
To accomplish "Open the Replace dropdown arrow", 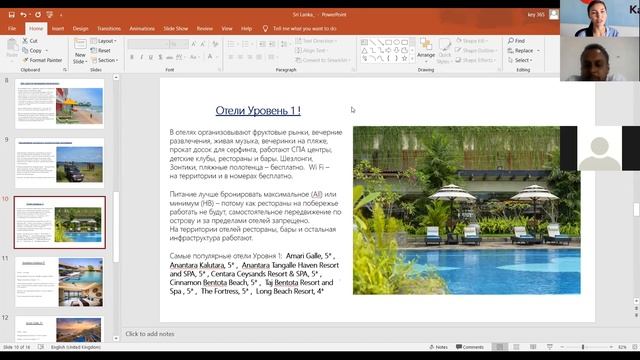I will [538, 51].
